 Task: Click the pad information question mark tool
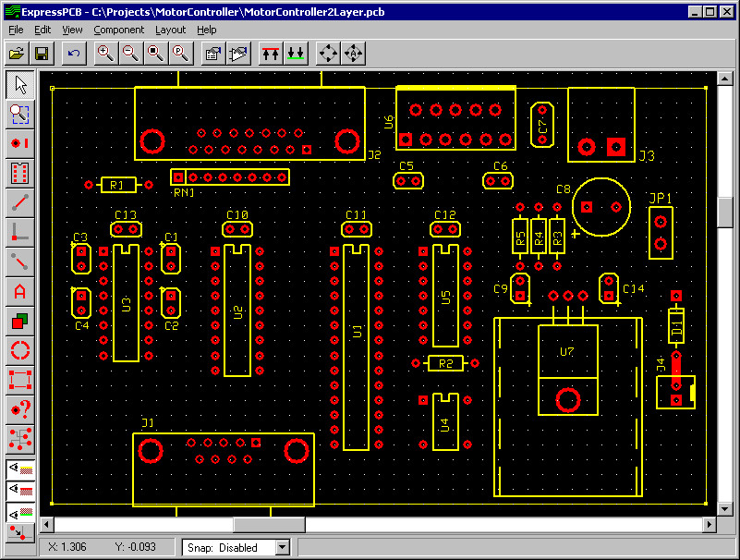20,409
